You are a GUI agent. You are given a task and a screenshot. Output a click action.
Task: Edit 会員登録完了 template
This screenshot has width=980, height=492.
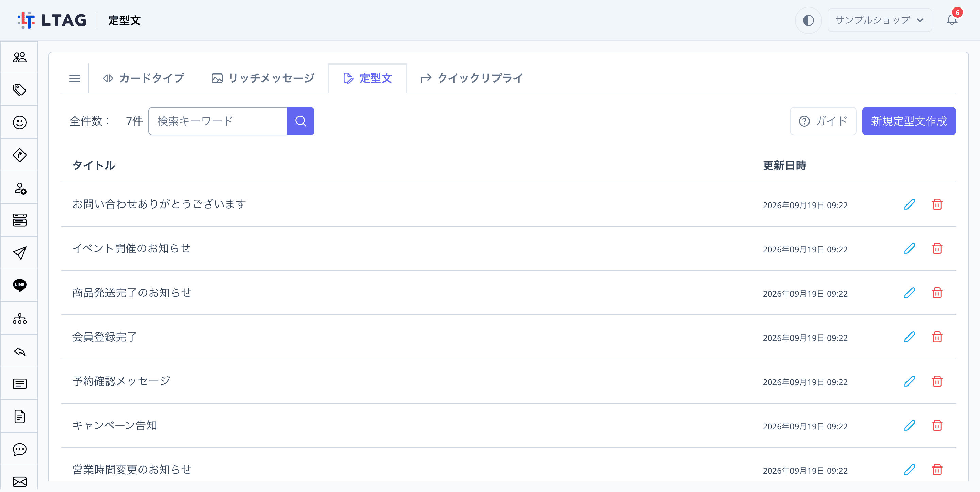(x=910, y=337)
